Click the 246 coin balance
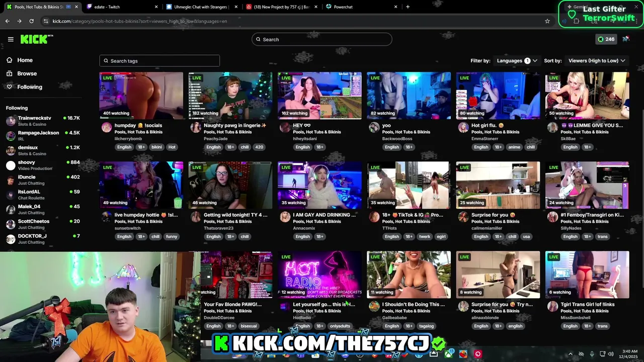The height and width of the screenshot is (362, 644). click(606, 39)
